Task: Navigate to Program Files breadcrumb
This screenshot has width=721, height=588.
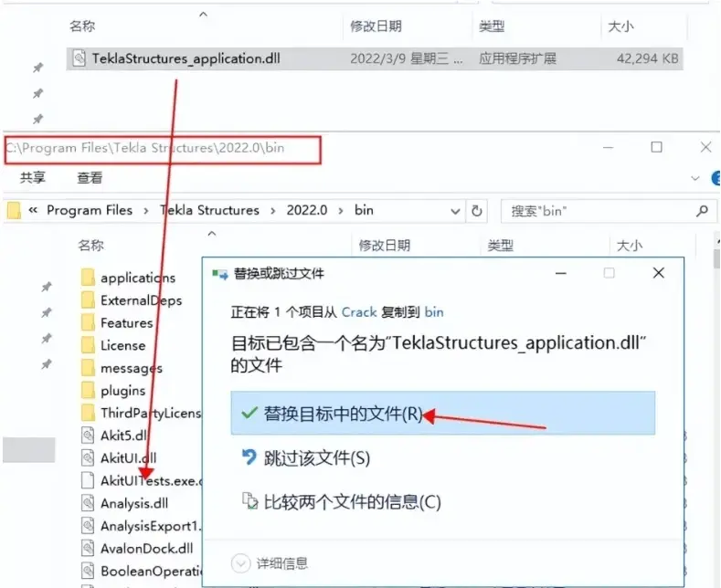Action: click(90, 210)
